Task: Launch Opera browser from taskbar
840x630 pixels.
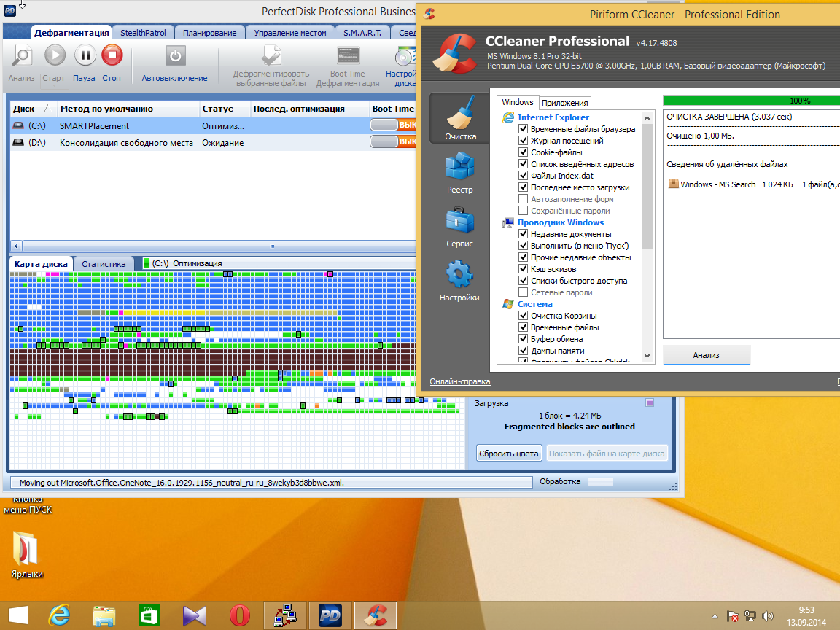Action: pos(239,615)
